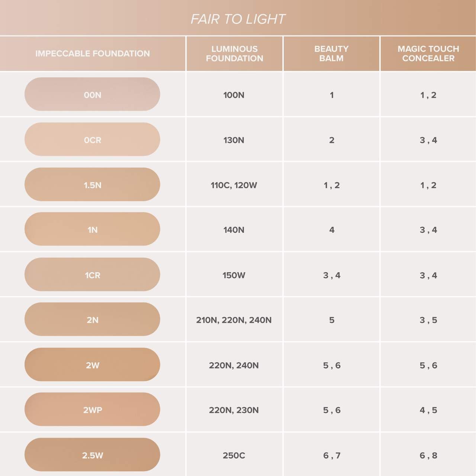
Task: Pick the 1N foundation swatch
Action: (x=92, y=229)
